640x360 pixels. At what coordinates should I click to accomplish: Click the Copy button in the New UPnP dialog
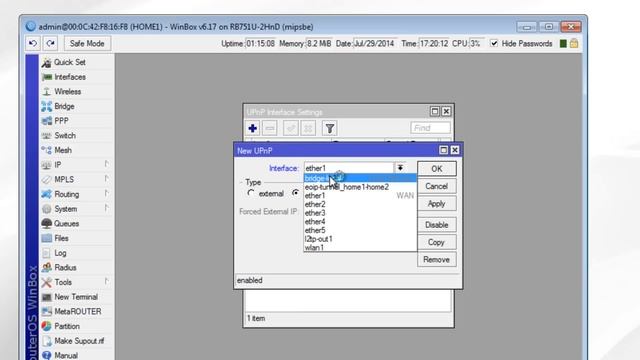[x=437, y=242]
